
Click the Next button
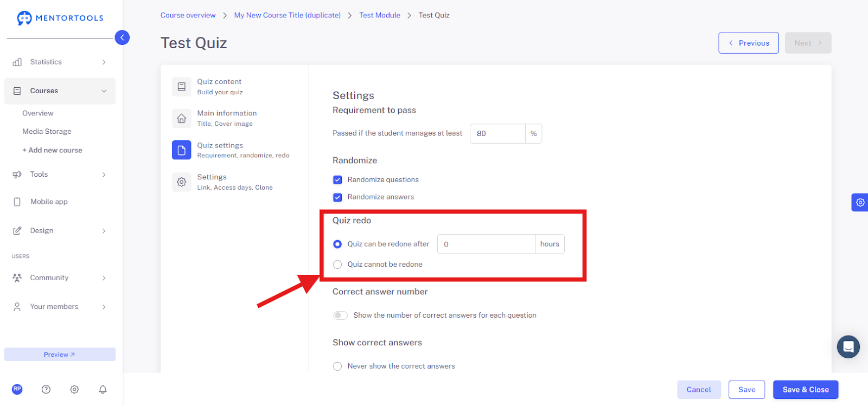pos(808,43)
